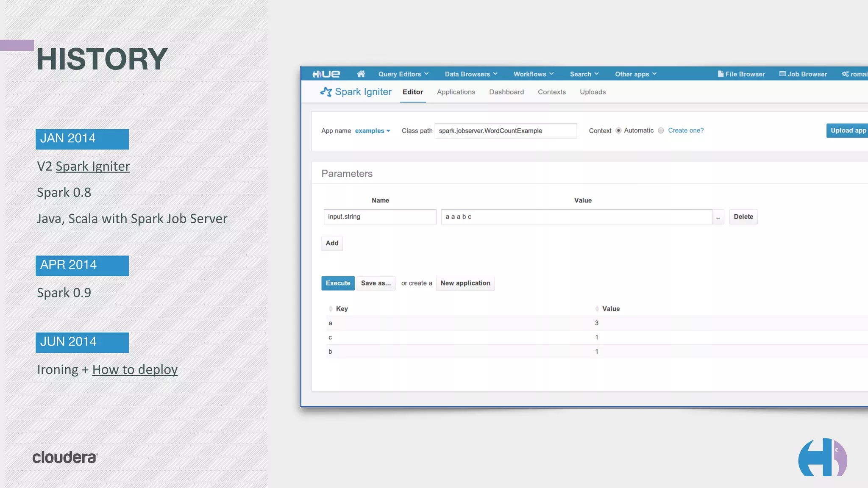Sort results by Key column arrows
The width and height of the screenshot is (868, 488).
[331, 309]
